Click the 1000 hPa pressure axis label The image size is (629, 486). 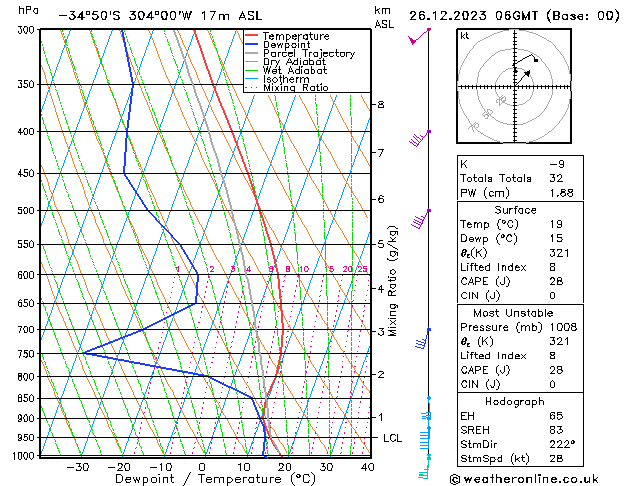tap(24, 456)
